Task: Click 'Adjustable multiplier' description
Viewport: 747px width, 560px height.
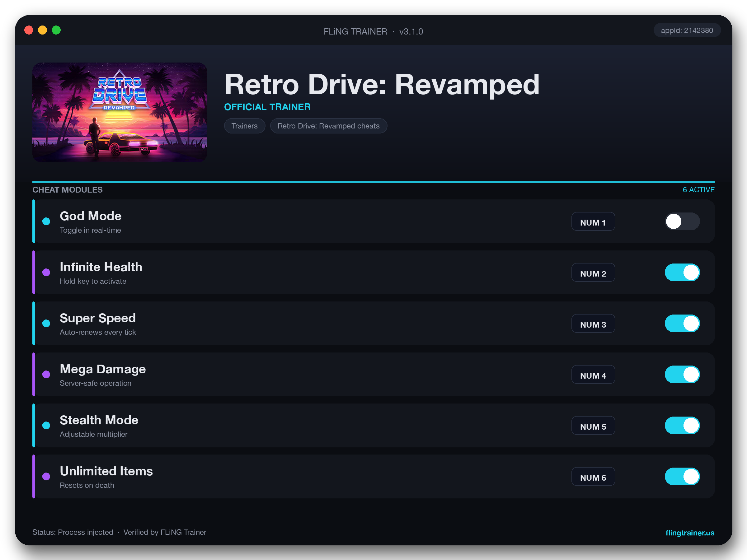Action: pyautogui.click(x=94, y=434)
